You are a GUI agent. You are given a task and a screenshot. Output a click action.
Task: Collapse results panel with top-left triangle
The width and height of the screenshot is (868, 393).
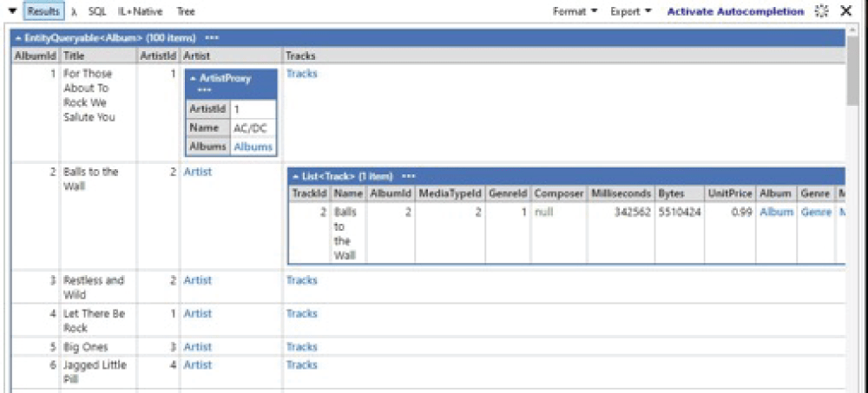tap(12, 11)
